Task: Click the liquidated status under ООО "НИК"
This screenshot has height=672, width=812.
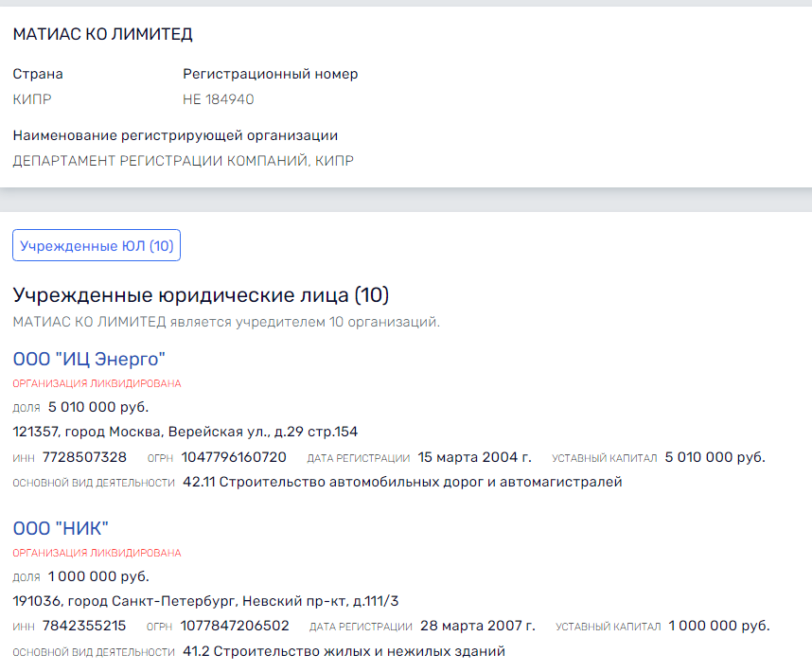Action: click(x=97, y=553)
